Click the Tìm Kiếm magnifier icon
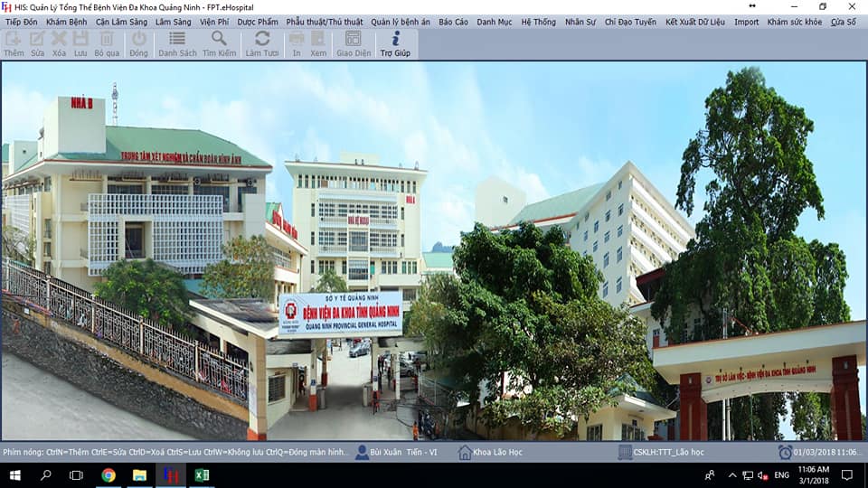The height and width of the screenshot is (488, 868). point(219,39)
